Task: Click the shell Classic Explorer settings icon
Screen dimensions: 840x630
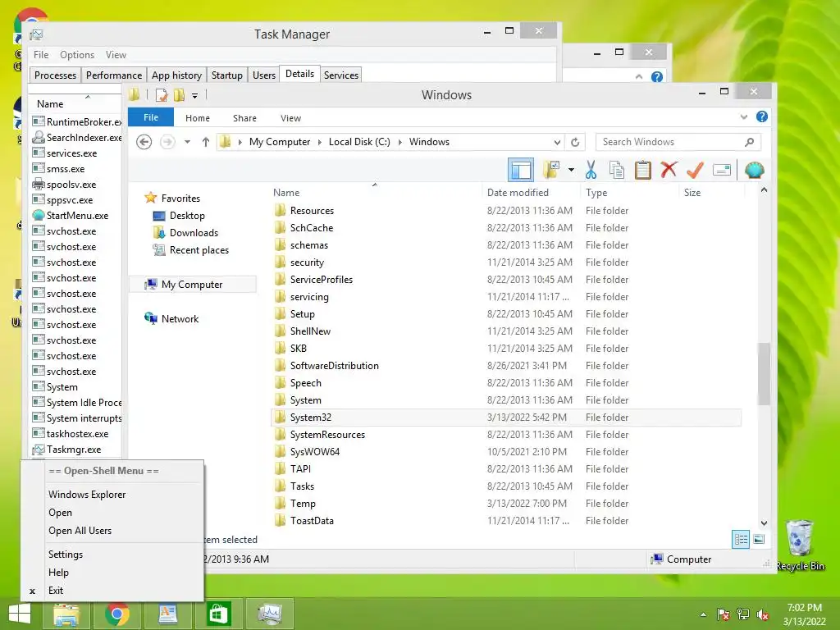Action: (754, 171)
